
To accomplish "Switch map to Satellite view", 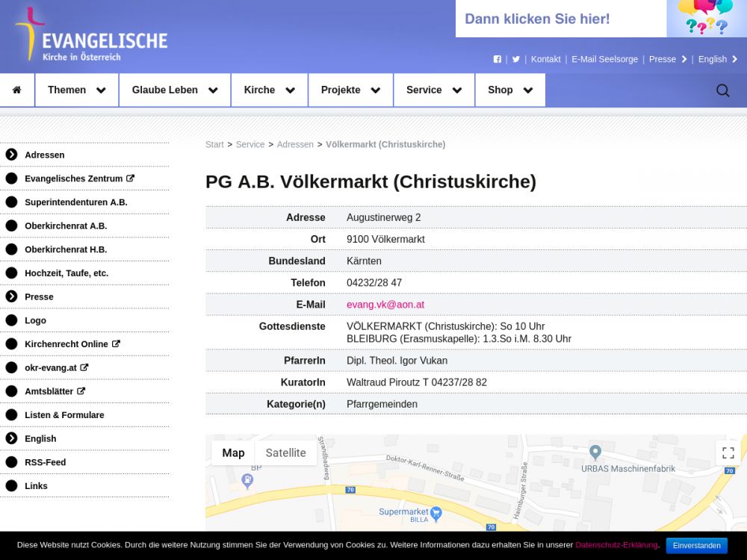I will pyautogui.click(x=285, y=452).
